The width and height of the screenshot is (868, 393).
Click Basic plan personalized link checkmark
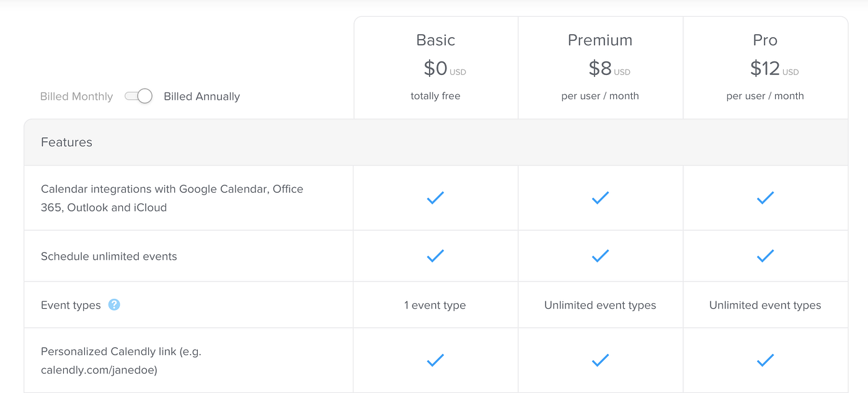click(x=435, y=360)
